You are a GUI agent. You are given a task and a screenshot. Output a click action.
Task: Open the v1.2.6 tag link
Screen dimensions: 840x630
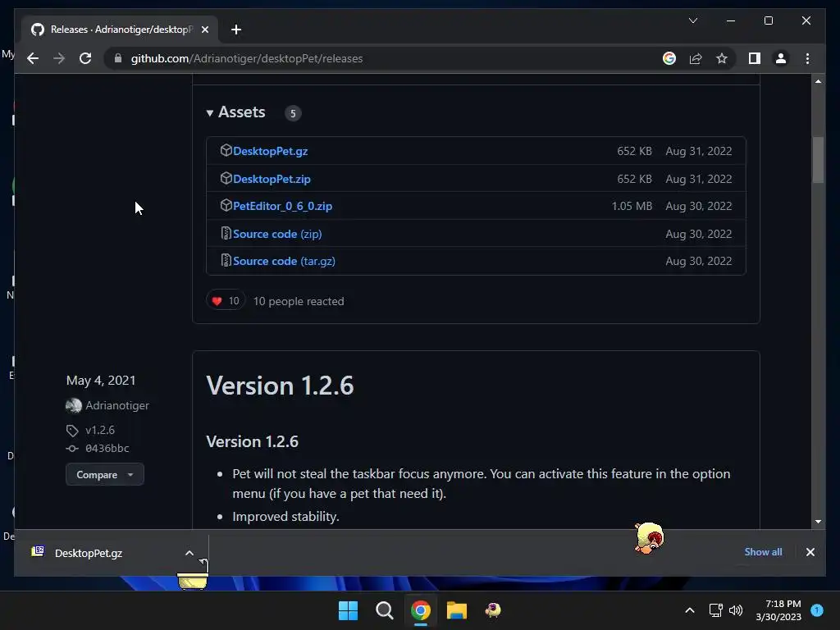(100, 430)
